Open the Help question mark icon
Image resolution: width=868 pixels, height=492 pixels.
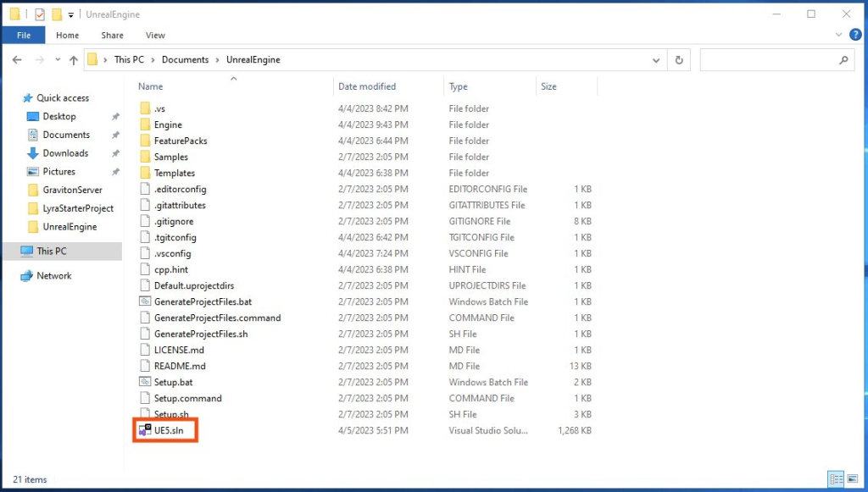pyautogui.click(x=855, y=34)
